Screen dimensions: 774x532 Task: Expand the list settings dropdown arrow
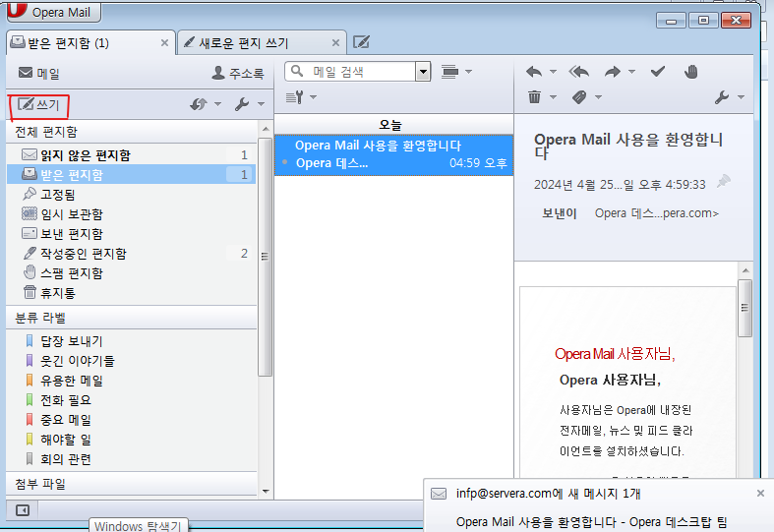click(313, 97)
